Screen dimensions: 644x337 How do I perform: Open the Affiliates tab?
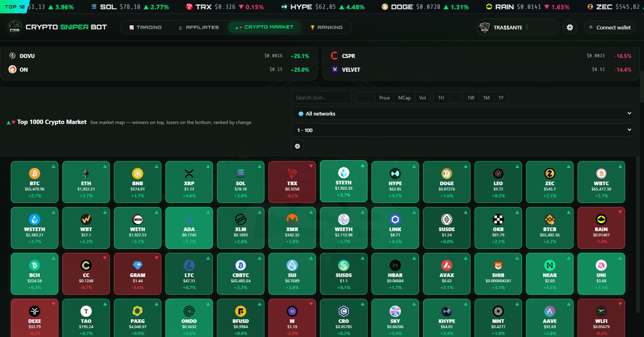coord(199,27)
